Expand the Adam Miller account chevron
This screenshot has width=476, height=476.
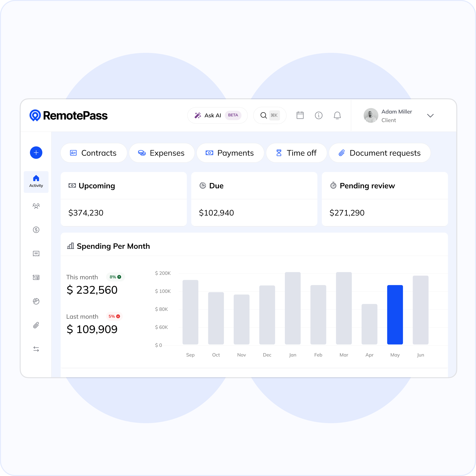pos(430,116)
